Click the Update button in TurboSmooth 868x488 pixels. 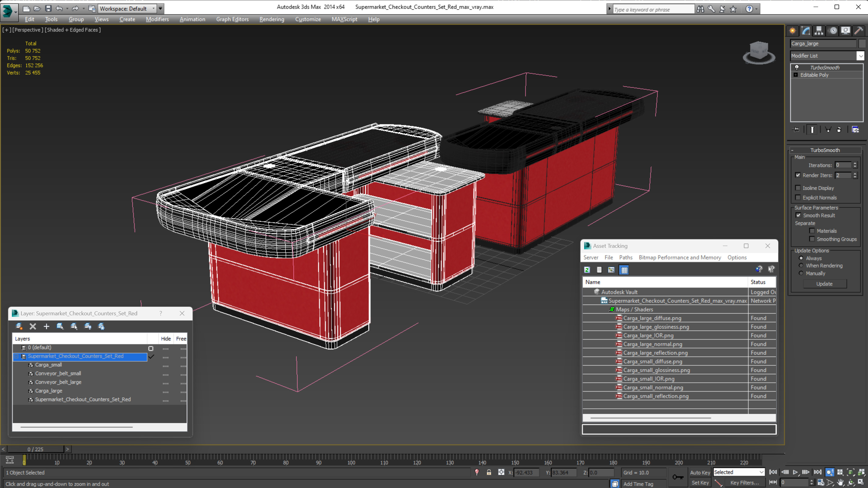coord(824,284)
